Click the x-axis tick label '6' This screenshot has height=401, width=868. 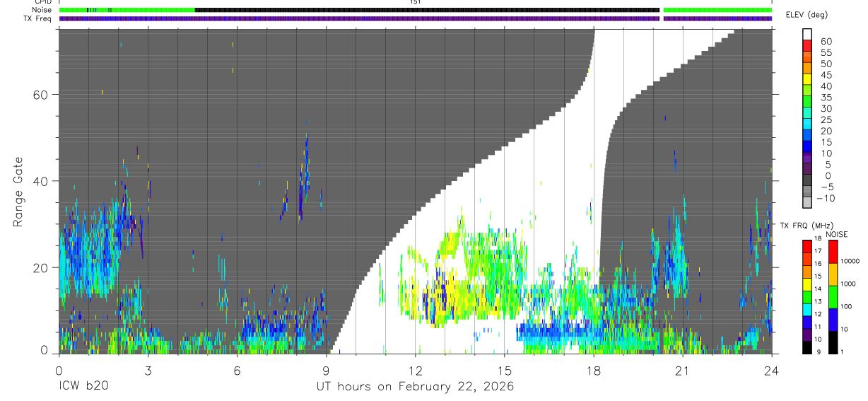tap(237, 370)
